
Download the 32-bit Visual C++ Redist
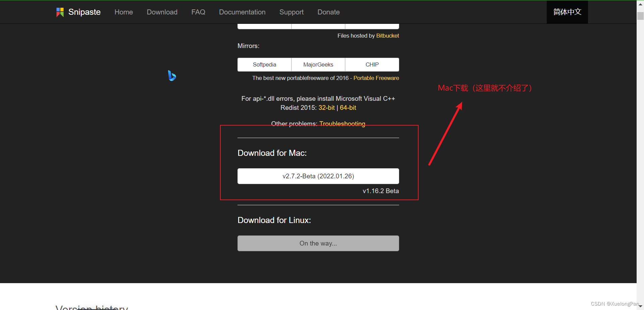pyautogui.click(x=327, y=108)
